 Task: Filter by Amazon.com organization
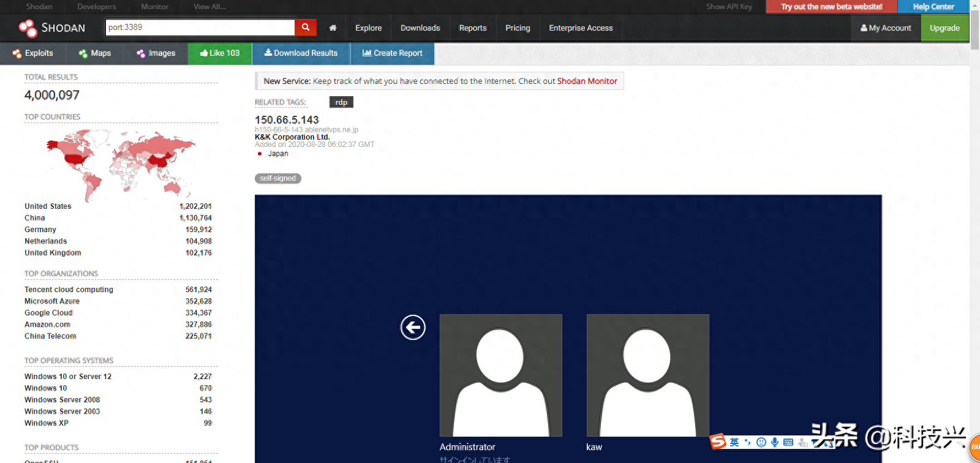47,325
